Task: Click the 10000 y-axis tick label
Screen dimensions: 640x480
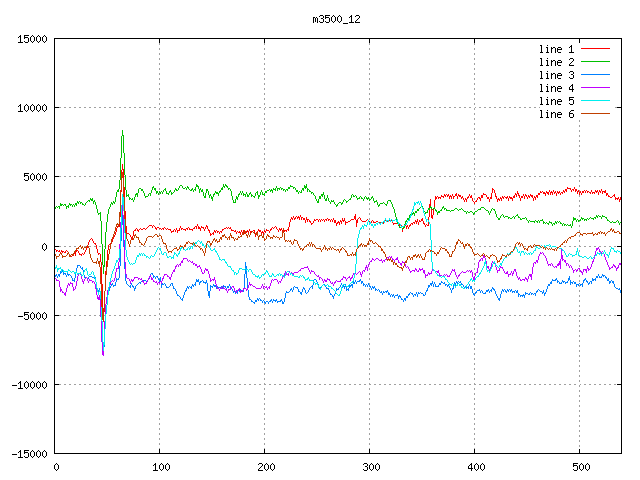Action: (x=31, y=108)
